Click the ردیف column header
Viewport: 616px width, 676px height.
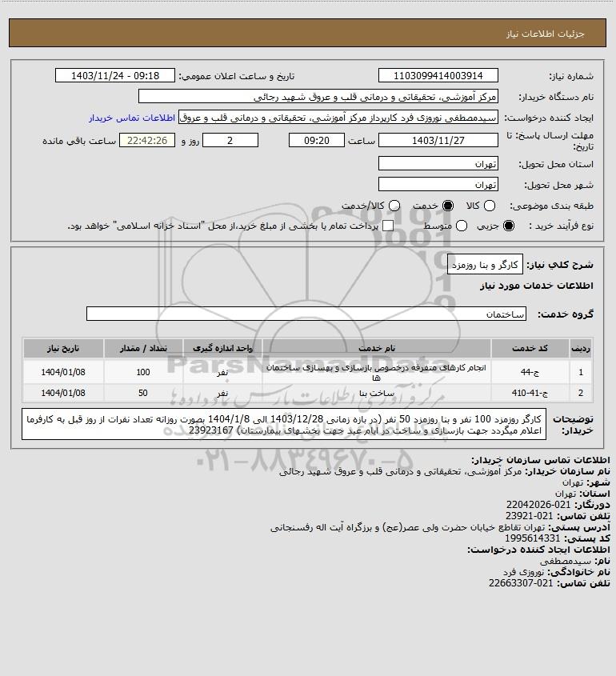tap(581, 348)
